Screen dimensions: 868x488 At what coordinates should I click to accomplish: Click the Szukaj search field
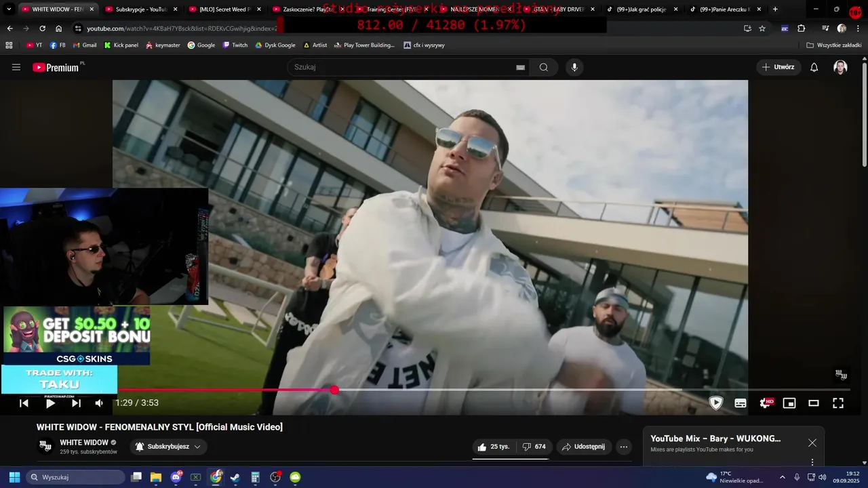point(403,67)
